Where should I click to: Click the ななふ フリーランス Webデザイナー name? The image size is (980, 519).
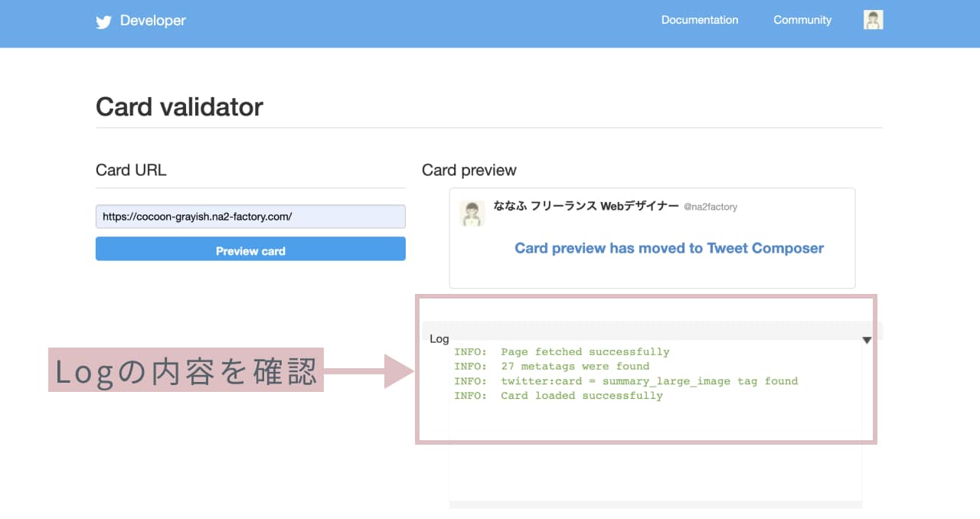[x=586, y=206]
